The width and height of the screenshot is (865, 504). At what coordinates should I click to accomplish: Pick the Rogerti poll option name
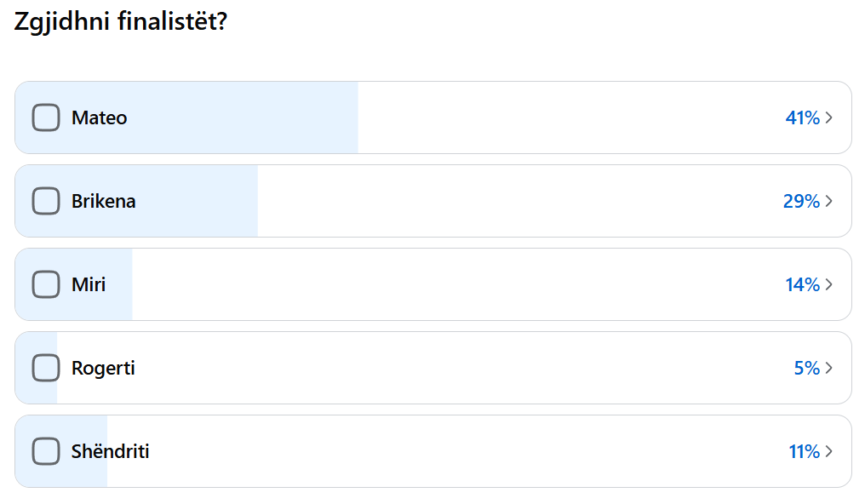103,368
